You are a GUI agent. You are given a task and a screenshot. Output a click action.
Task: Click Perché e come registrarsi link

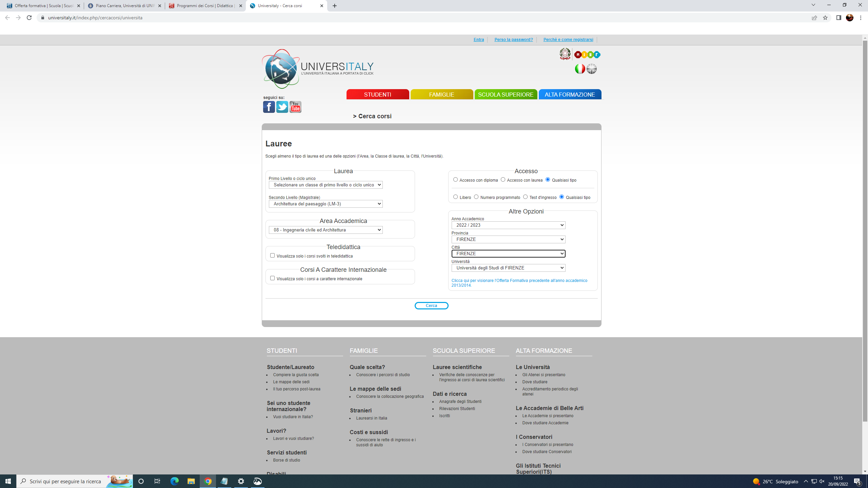pos(568,40)
